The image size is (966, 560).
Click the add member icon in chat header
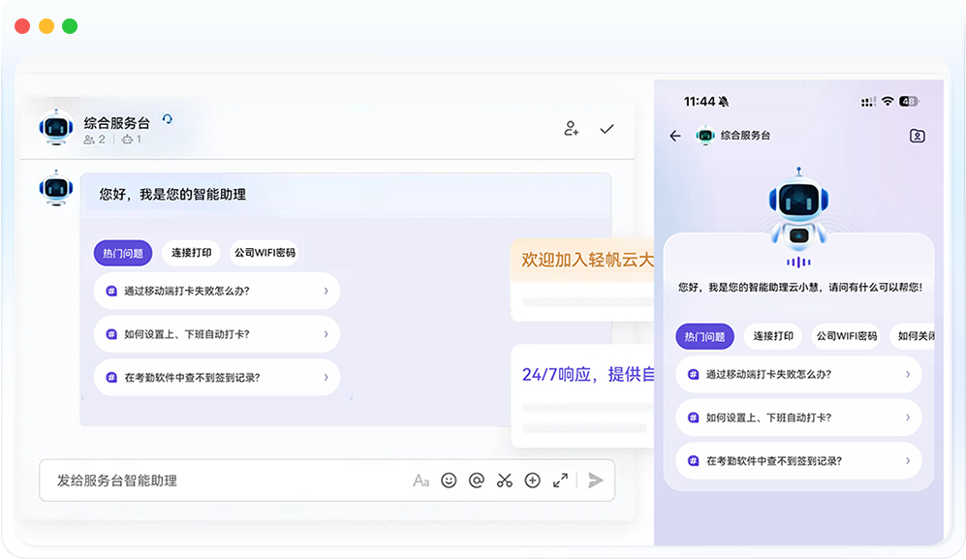tap(571, 129)
